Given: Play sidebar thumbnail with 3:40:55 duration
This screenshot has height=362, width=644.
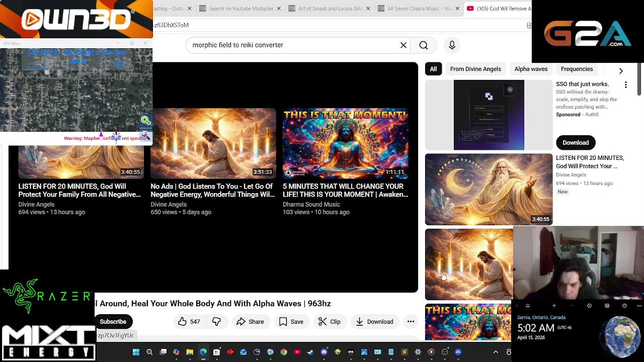Looking at the screenshot, I should pos(489,190).
